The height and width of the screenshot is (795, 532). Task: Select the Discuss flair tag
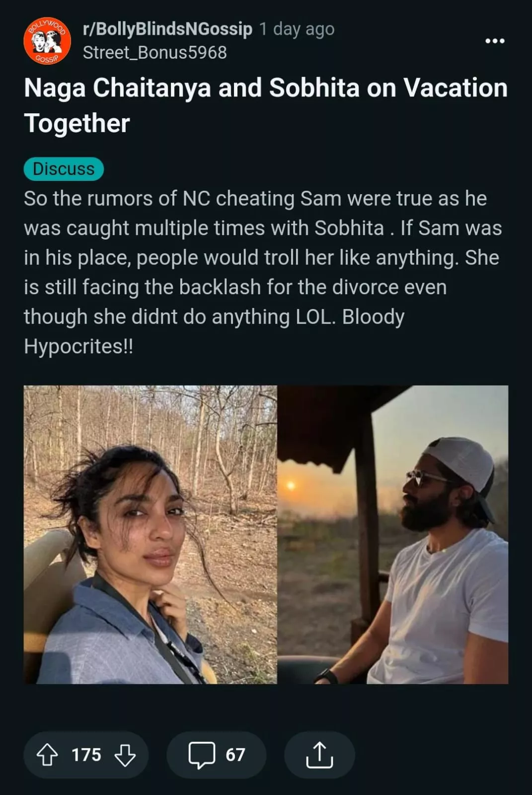pyautogui.click(x=64, y=169)
